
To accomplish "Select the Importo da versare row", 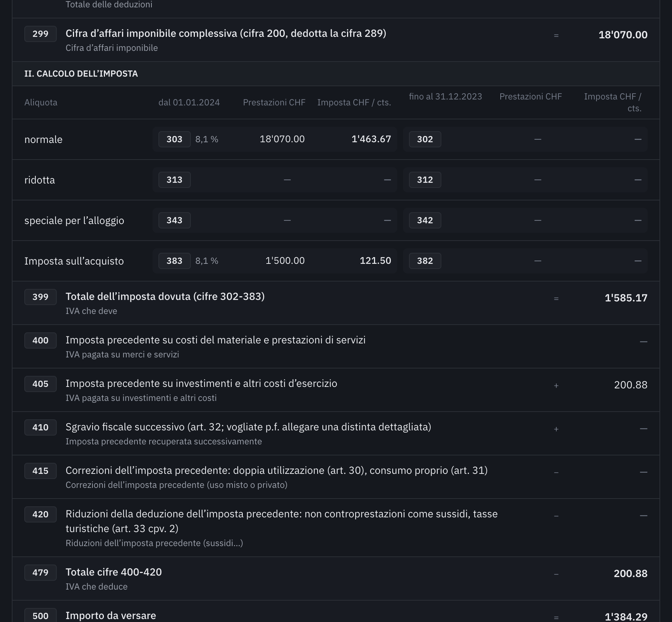I will tap(336, 612).
